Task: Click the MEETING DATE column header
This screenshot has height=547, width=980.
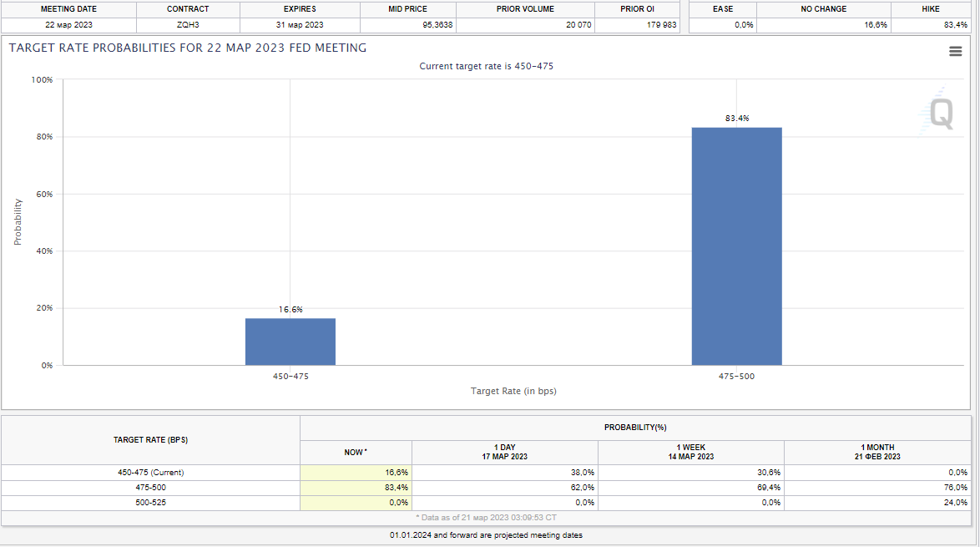Action: pyautogui.click(x=68, y=9)
